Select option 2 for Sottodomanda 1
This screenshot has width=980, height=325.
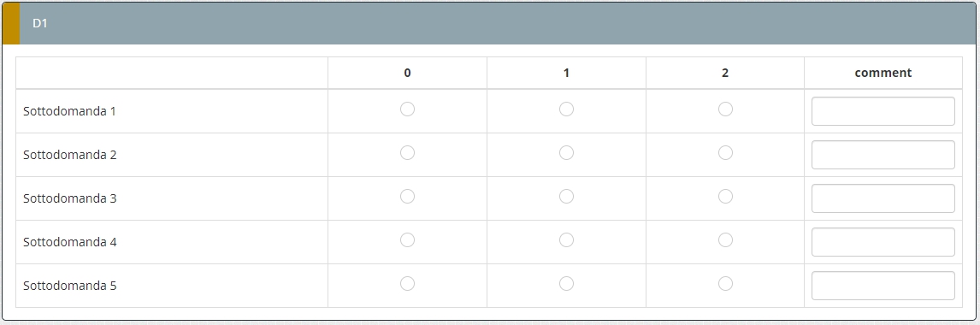point(725,109)
